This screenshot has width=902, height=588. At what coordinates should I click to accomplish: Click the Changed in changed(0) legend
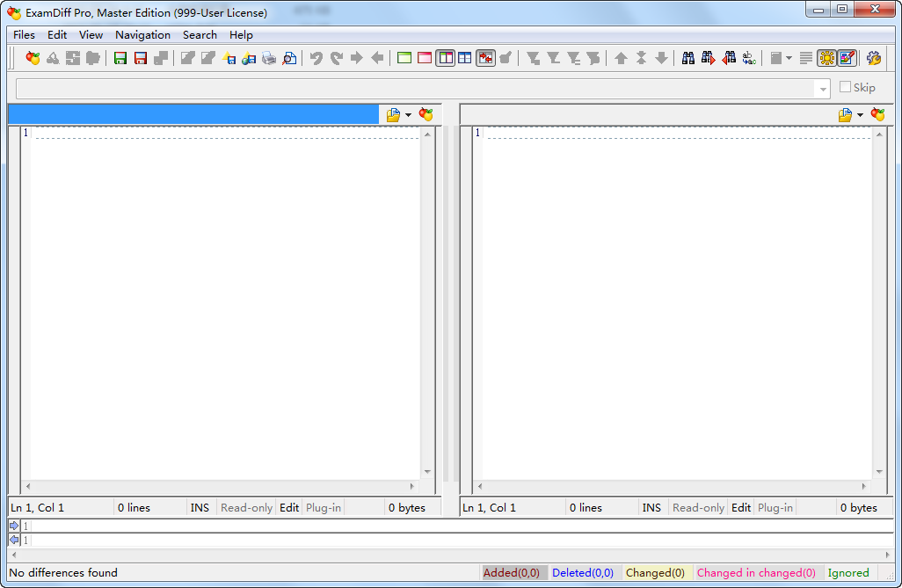(756, 572)
